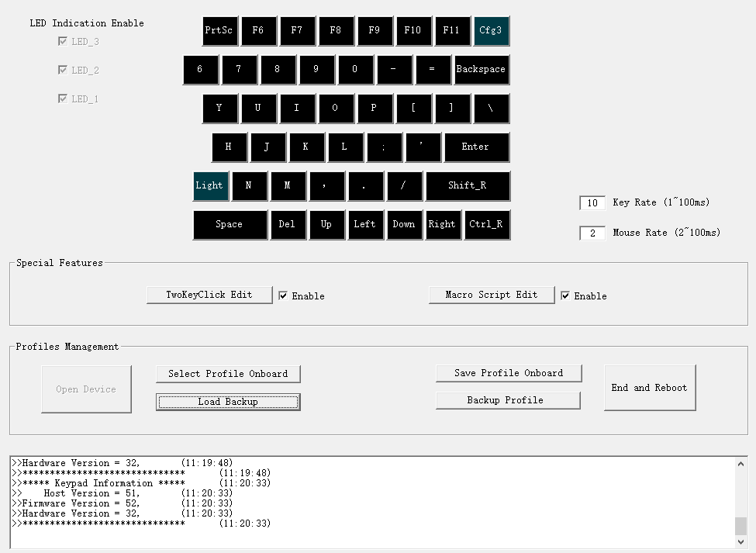Screen dimensions: 756x553
Task: Select the left bracket key
Action: click(414, 109)
